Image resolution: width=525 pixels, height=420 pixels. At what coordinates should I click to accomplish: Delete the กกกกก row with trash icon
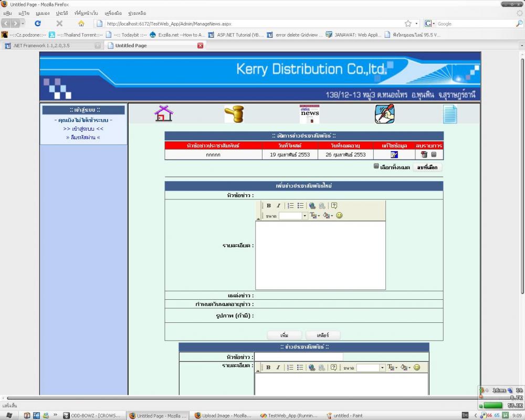click(424, 154)
